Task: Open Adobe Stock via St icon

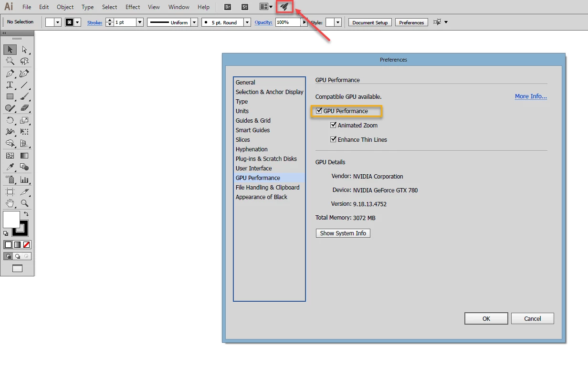Action: [245, 7]
